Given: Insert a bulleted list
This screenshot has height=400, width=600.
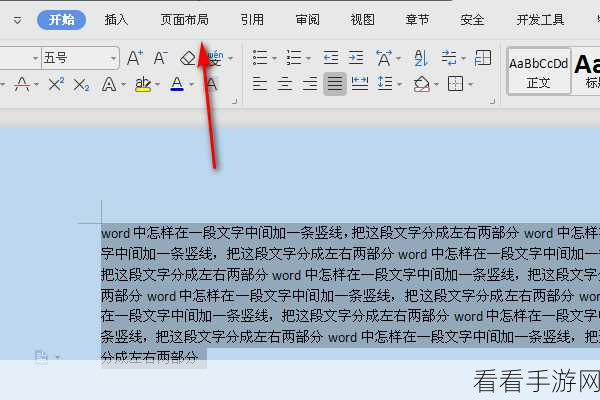Looking at the screenshot, I should 260,58.
